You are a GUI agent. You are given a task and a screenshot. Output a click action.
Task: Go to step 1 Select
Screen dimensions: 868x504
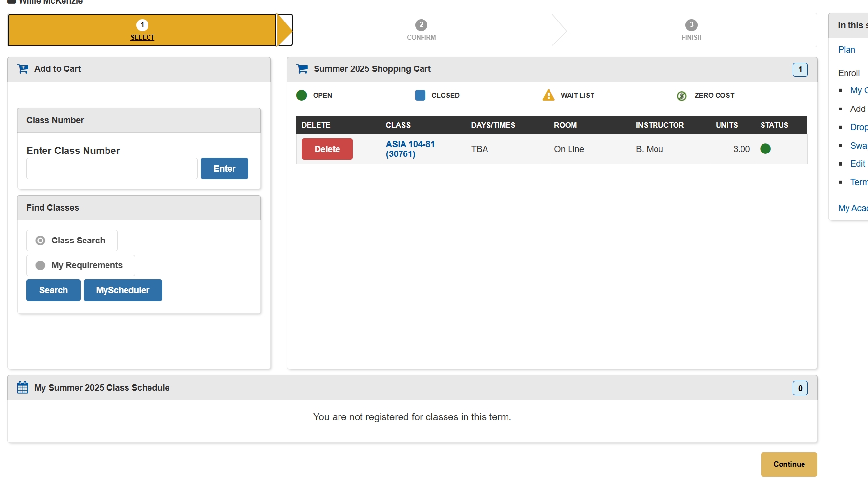142,30
